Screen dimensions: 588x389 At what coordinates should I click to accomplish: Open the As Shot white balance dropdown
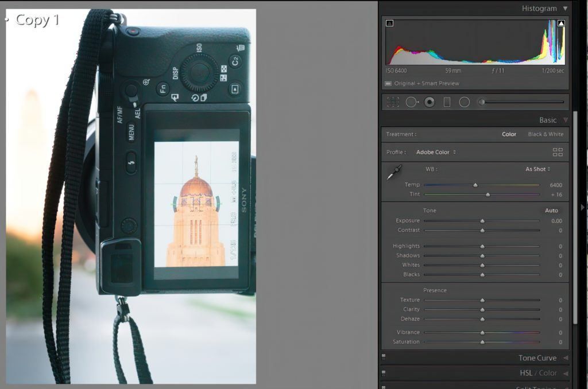pos(537,169)
